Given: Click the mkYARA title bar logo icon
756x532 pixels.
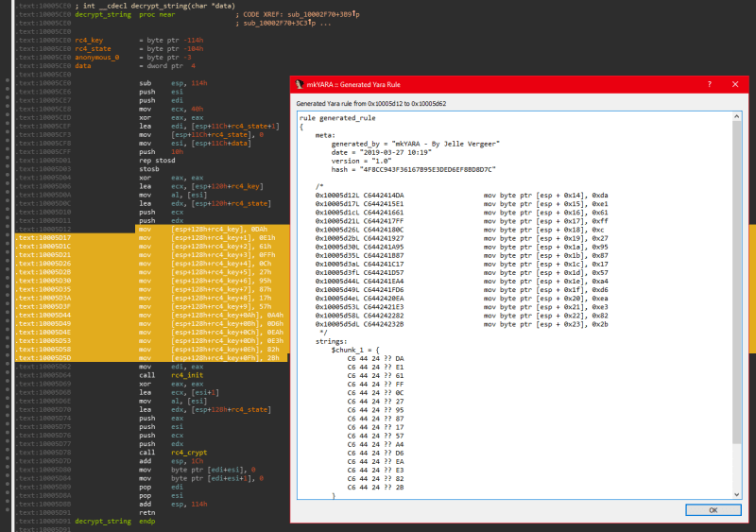Looking at the screenshot, I should (x=300, y=84).
